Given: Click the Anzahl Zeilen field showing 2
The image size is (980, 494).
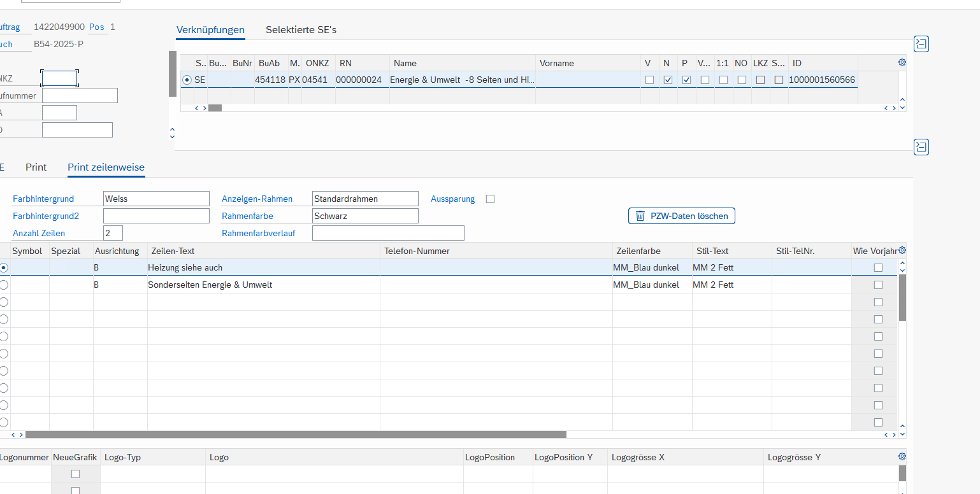Looking at the screenshot, I should point(113,233).
